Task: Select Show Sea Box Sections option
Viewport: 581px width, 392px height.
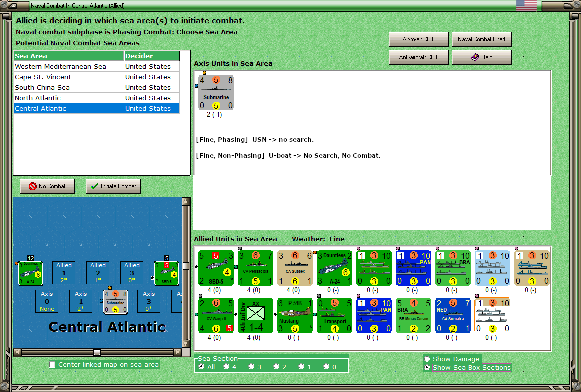Action: [427, 367]
